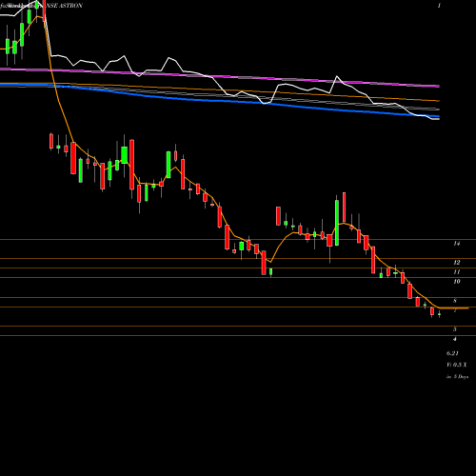This screenshot has width=476, height=476.
Task: Click the volume multiplier text ending '0.5 X'
Action: [x=457, y=365]
